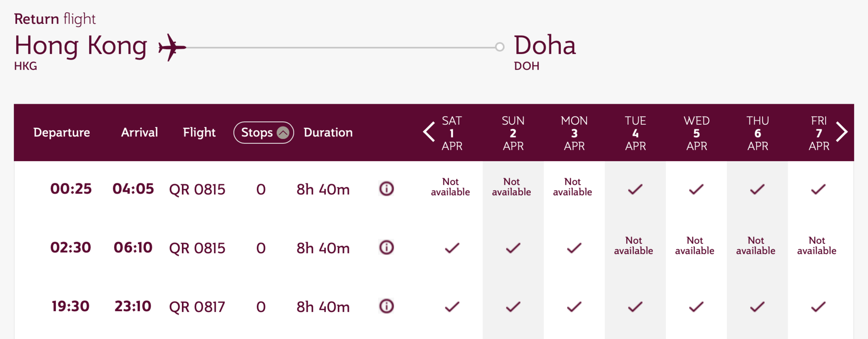Advance to next week of dates
The width and height of the screenshot is (868, 339).
tap(842, 132)
